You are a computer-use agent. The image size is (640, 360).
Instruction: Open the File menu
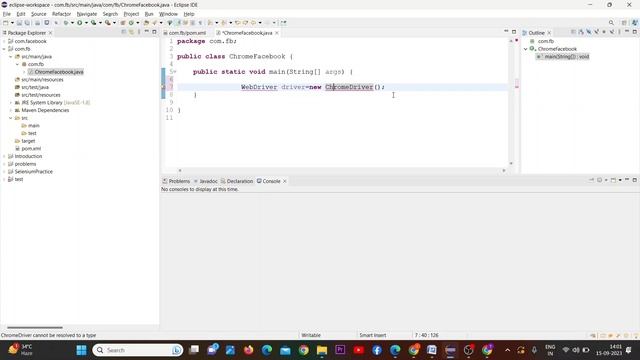tap(7, 14)
